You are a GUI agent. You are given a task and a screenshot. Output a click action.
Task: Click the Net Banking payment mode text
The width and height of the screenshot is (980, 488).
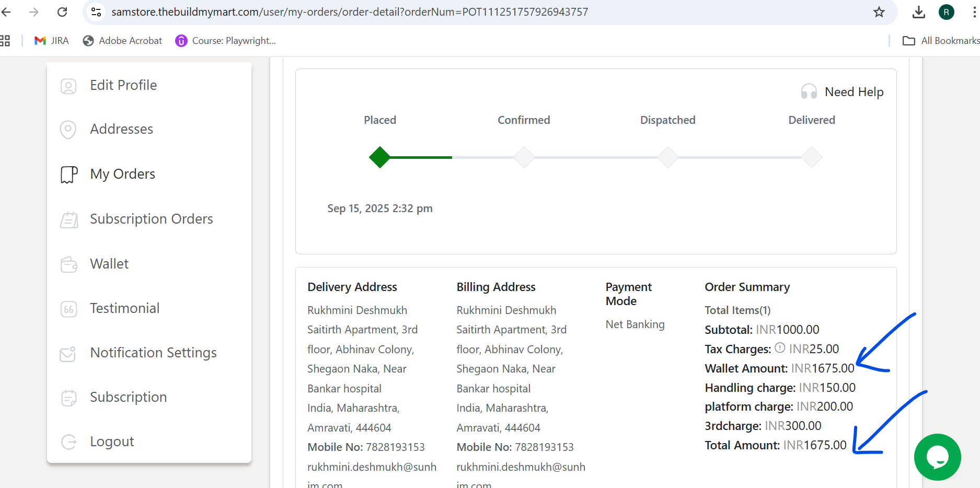[x=635, y=324]
